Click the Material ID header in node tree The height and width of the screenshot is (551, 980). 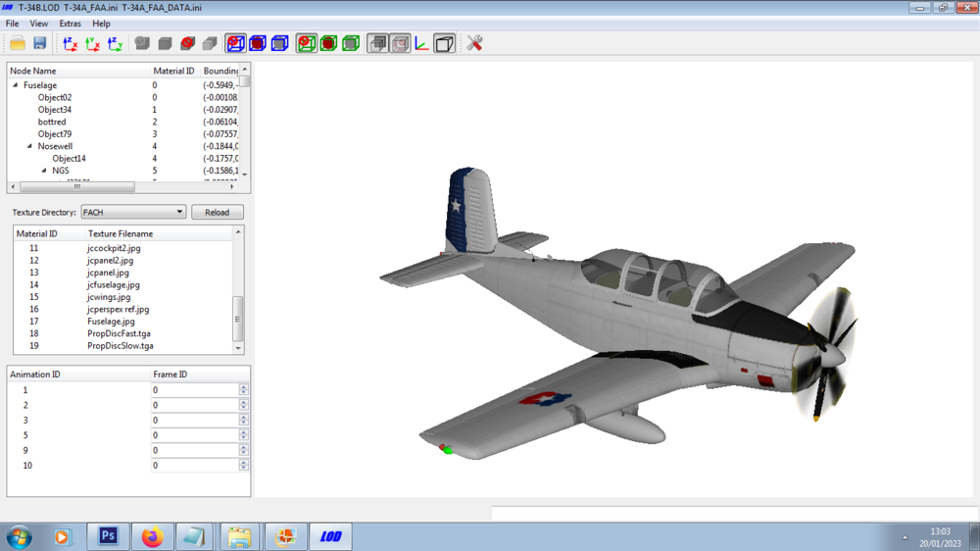tap(175, 71)
